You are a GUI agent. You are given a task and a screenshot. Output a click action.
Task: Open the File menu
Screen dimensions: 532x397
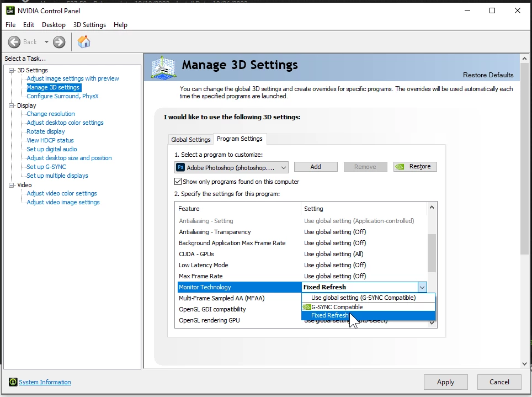(x=10, y=25)
